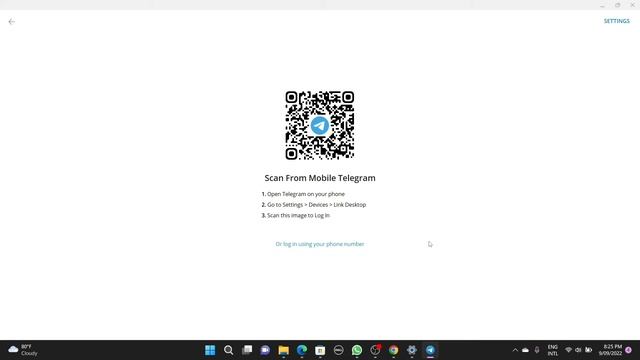
Task: Open Wi-Fi network tray icon
Action: point(568,350)
